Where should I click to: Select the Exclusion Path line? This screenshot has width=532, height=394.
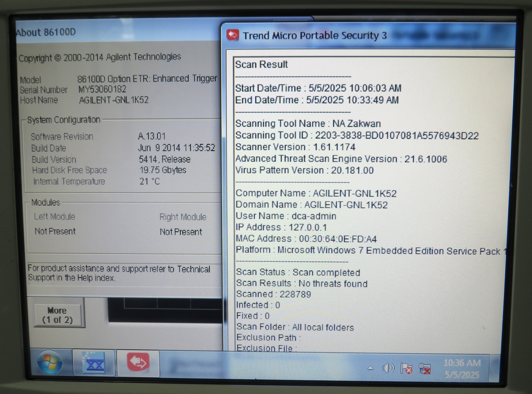tap(269, 338)
